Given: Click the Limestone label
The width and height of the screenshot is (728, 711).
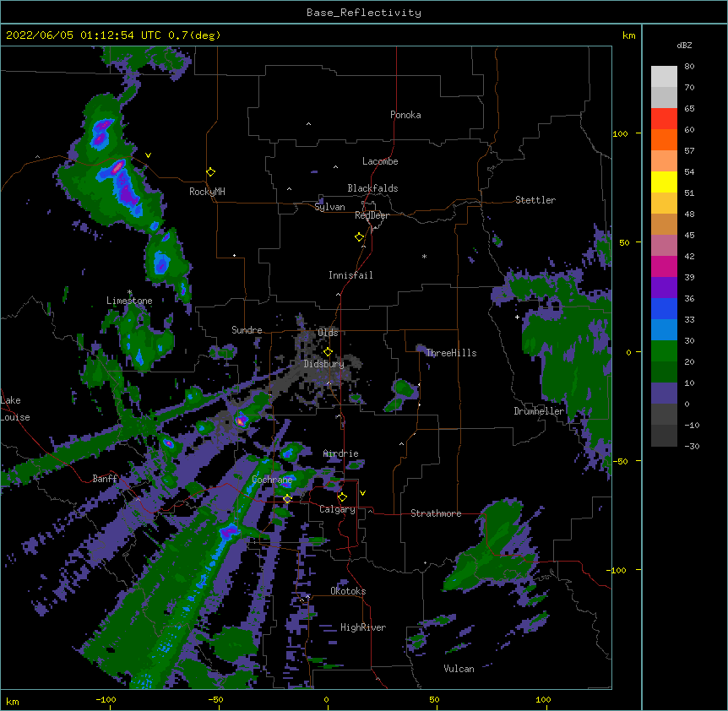Looking at the screenshot, I should 129,301.
